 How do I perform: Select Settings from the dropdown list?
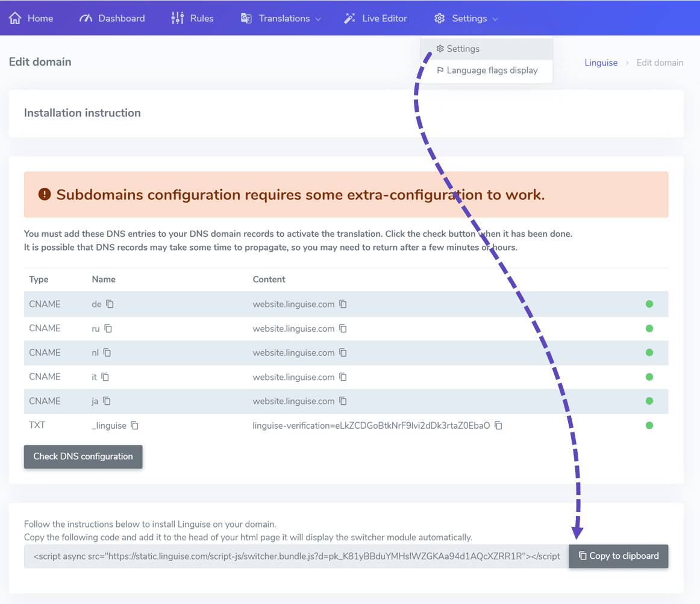coord(463,49)
